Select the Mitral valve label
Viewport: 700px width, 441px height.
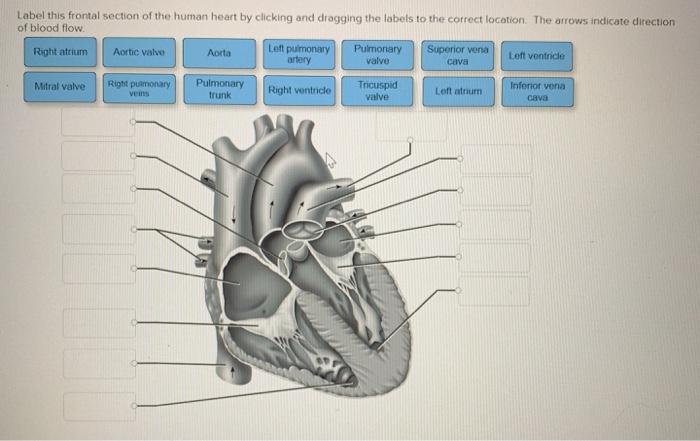pos(60,87)
